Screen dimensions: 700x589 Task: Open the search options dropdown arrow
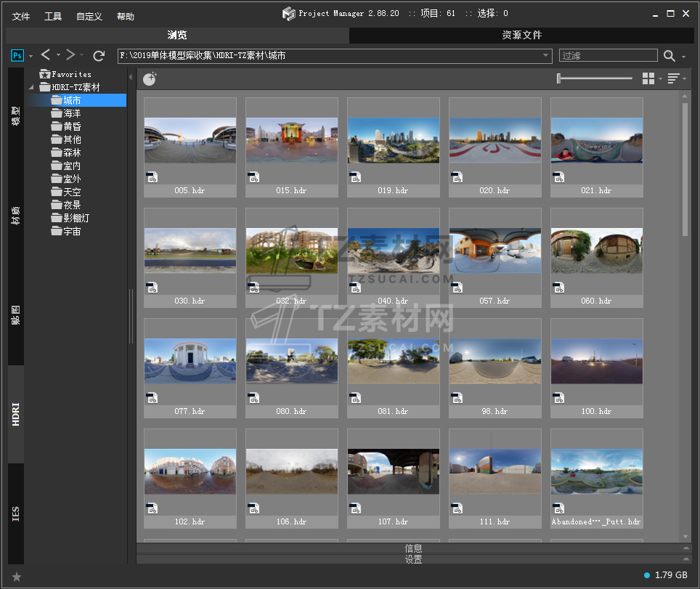pyautogui.click(x=683, y=57)
